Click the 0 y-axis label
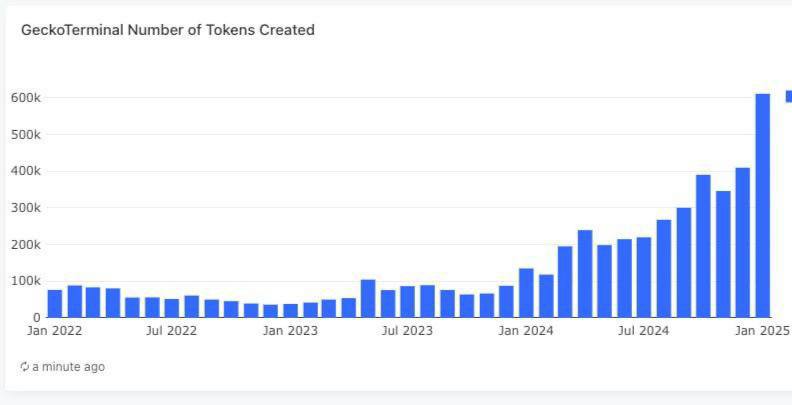 (36, 318)
